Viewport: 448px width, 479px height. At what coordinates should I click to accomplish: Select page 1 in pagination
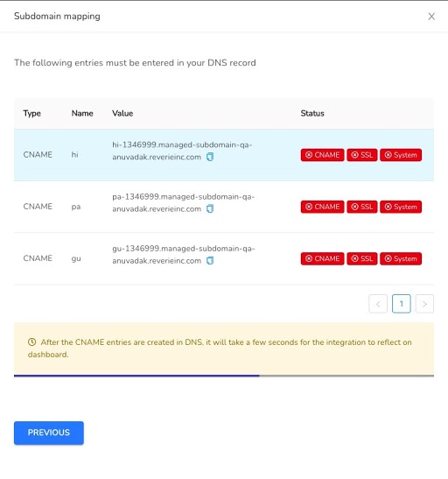402,304
